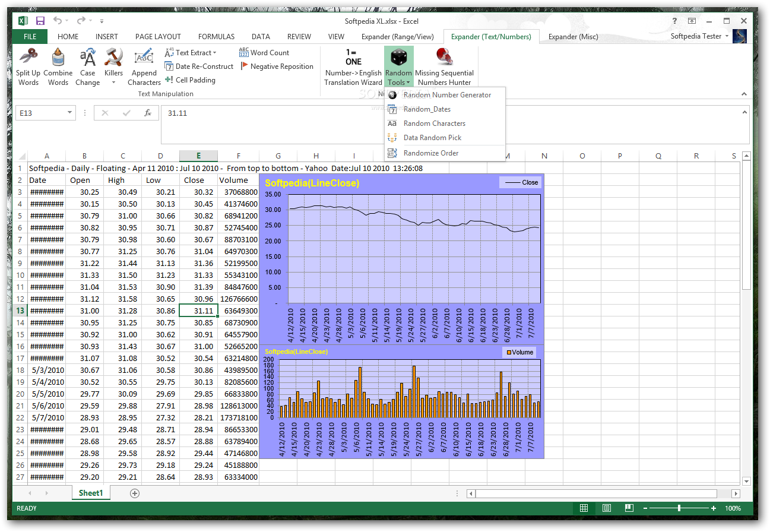Click the Softpedia(LineClose) line chart title
This screenshot has width=770, height=532.
coord(312,183)
